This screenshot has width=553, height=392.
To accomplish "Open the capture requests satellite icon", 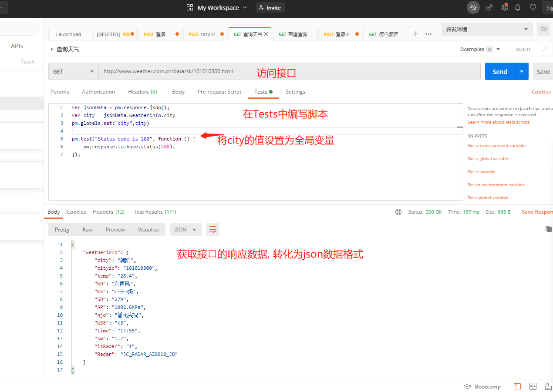I will tap(489, 7).
